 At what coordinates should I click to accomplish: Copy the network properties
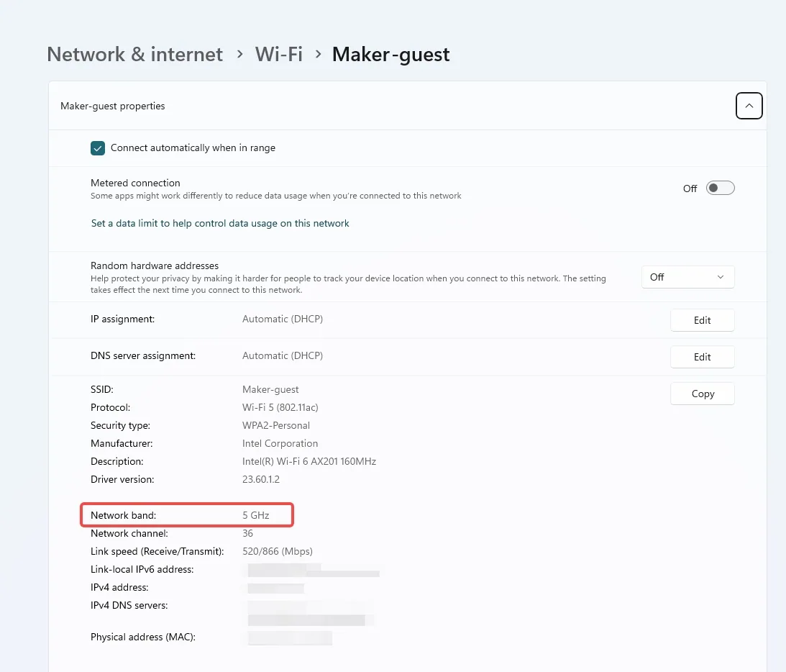(703, 394)
